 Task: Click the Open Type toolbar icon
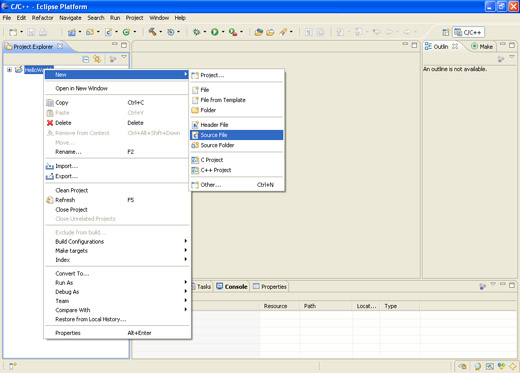258,32
